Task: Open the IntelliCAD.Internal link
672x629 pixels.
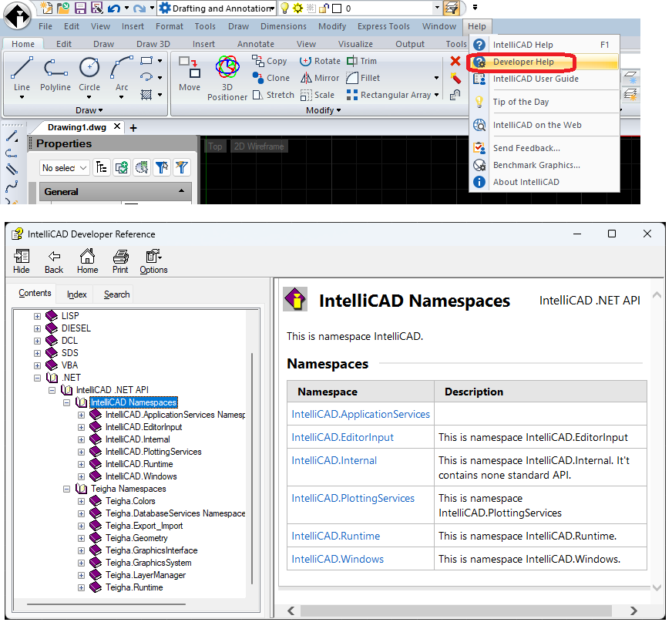Action: [334, 460]
